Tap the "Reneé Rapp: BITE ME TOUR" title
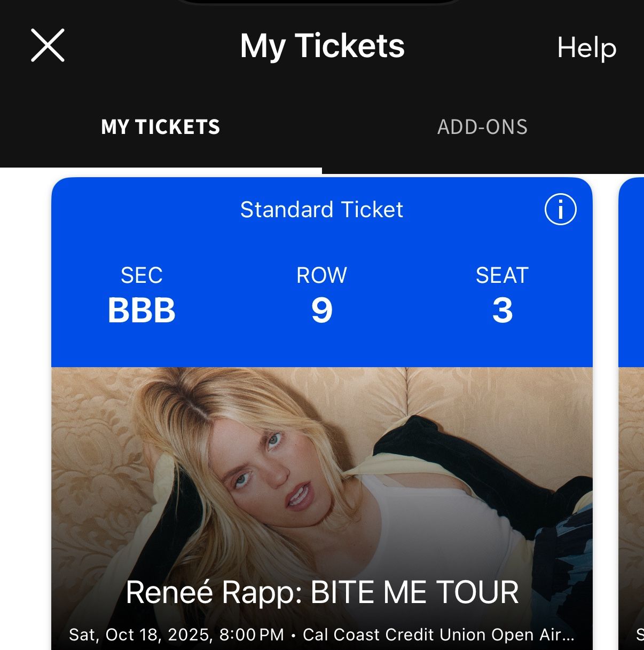Viewport: 644px width, 650px height. point(322,592)
